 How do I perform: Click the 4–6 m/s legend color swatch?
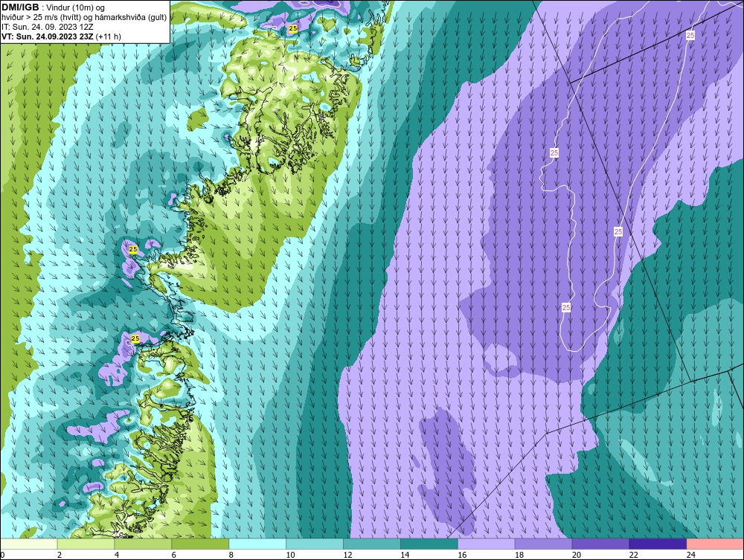[143, 544]
